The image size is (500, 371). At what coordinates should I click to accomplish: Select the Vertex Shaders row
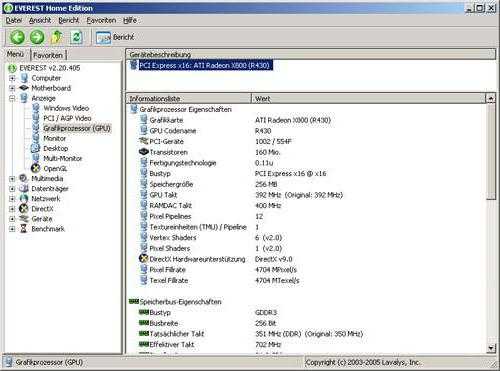[x=306, y=238]
